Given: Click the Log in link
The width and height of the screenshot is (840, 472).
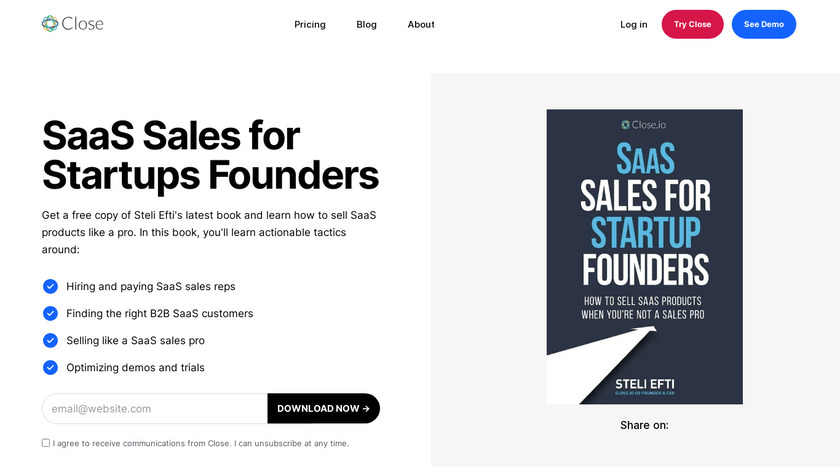Looking at the screenshot, I should pos(633,24).
